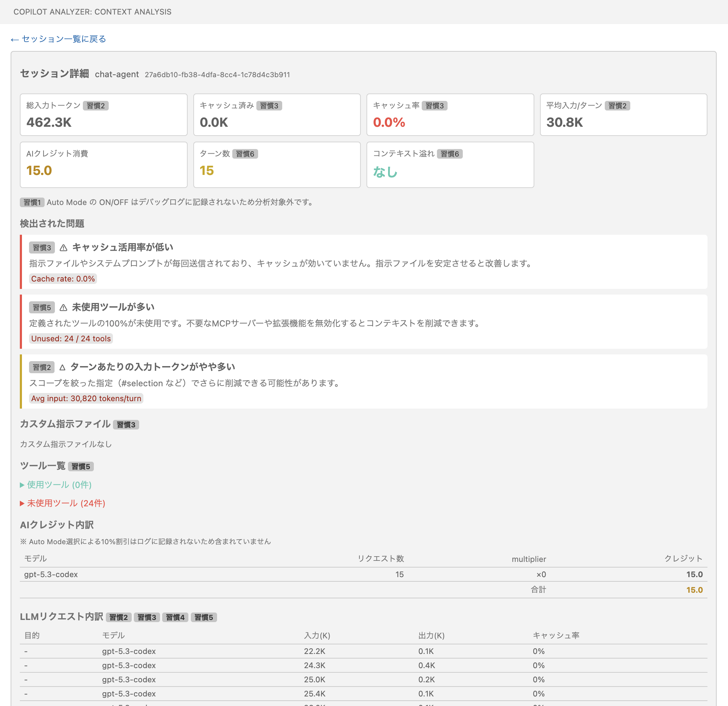728x706 pixels.
Task: Click the 0.2K output cell
Action: (426, 680)
